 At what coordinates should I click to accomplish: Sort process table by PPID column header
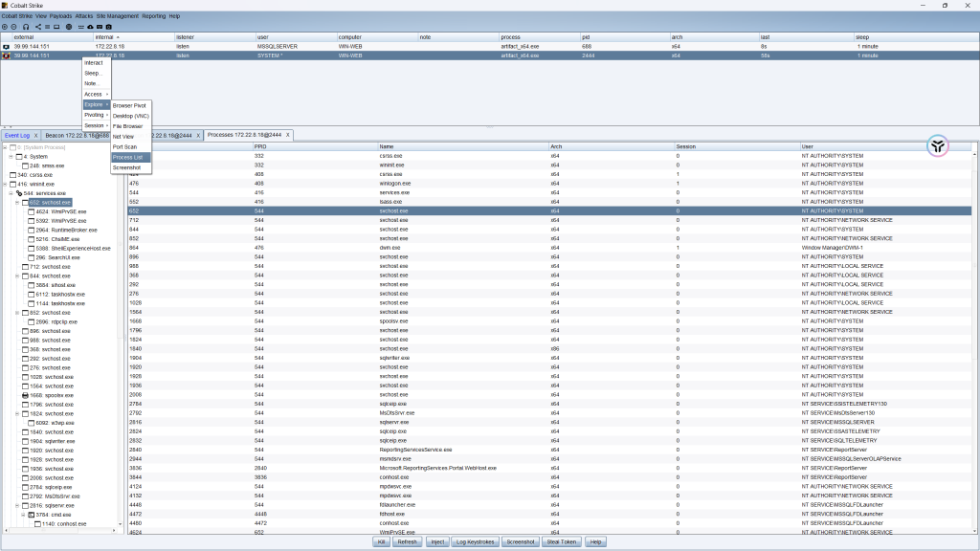point(315,146)
